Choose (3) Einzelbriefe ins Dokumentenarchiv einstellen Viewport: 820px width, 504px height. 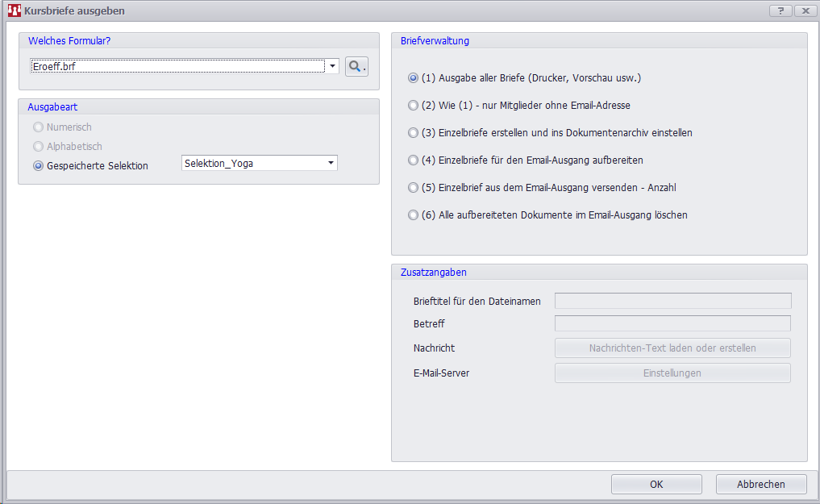[414, 133]
